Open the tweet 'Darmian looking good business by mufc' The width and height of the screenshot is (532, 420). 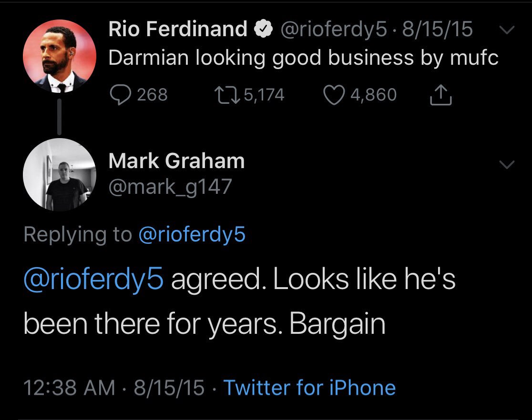[x=303, y=58]
